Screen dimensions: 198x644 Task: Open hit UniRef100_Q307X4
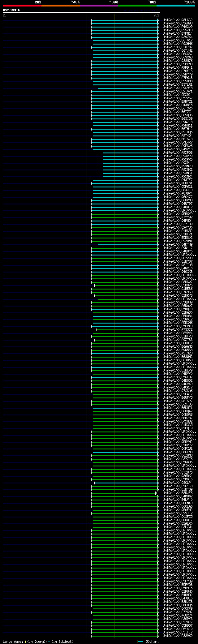[x=178, y=37]
